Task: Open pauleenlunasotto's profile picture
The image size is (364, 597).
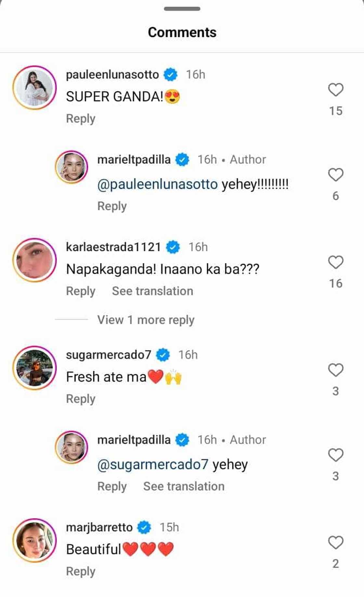Action: coord(34,87)
